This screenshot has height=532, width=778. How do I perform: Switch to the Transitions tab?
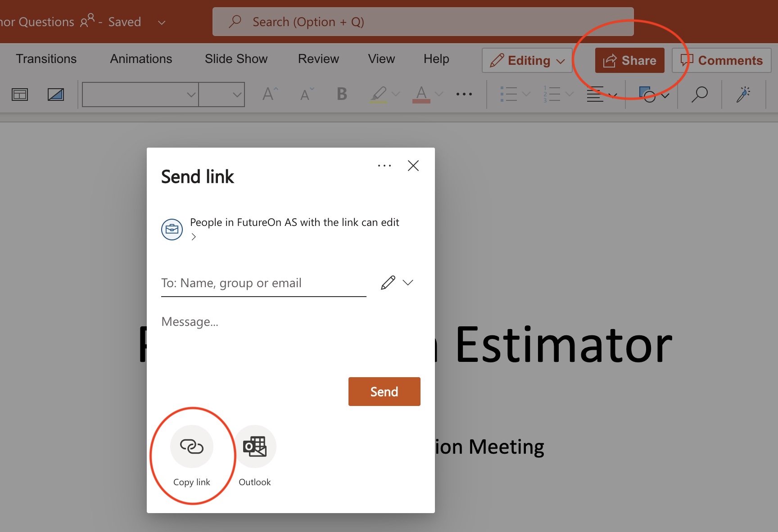coord(46,59)
